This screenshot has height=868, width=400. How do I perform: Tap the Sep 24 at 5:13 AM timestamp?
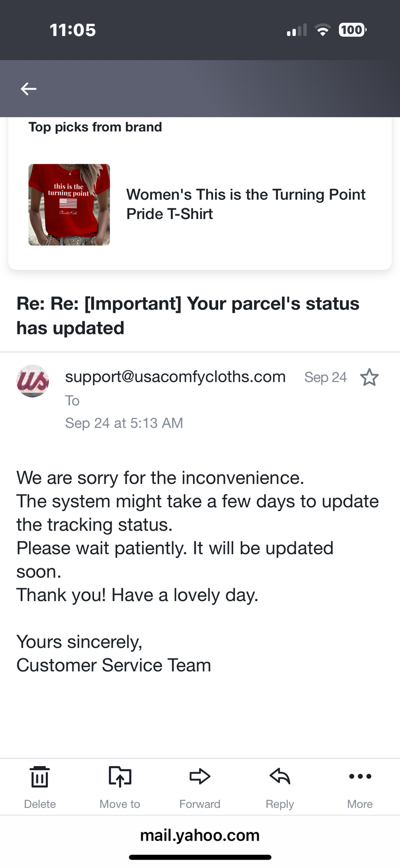click(x=124, y=423)
